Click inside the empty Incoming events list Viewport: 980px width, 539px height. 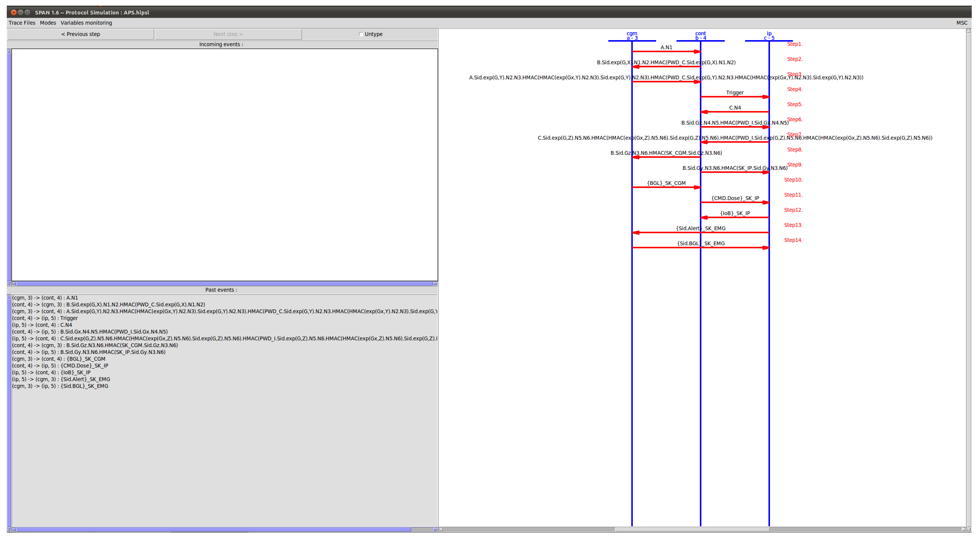(225, 164)
